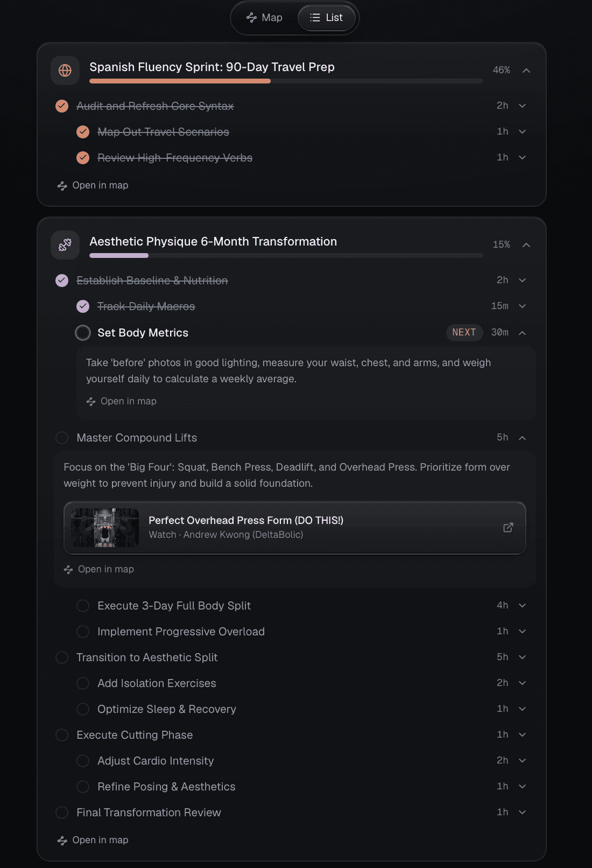Image resolution: width=592 pixels, height=868 pixels.
Task: Click the globe icon beside Spanish Fluency Sprint
Action: [65, 71]
